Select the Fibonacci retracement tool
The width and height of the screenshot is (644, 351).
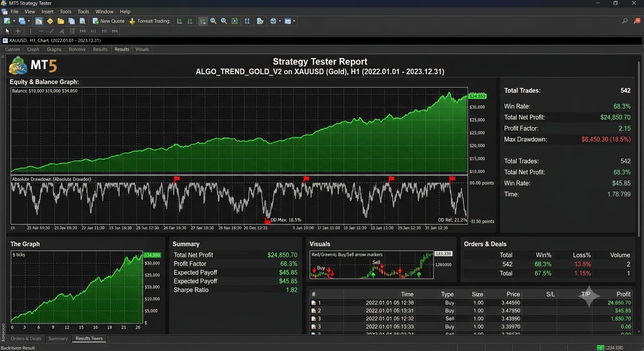(x=72, y=31)
